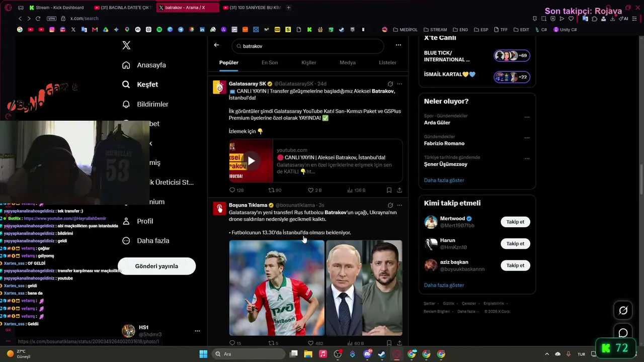Open more options on Galatasaray SK post
The image size is (644, 362).
click(399, 84)
